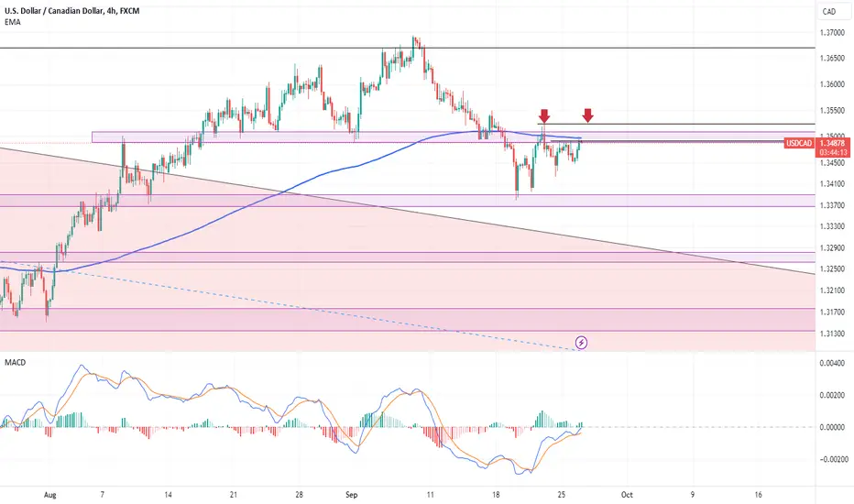This screenshot has width=854, height=504.
Task: Click the 16 date label on time axis
Action: pyautogui.click(x=758, y=495)
